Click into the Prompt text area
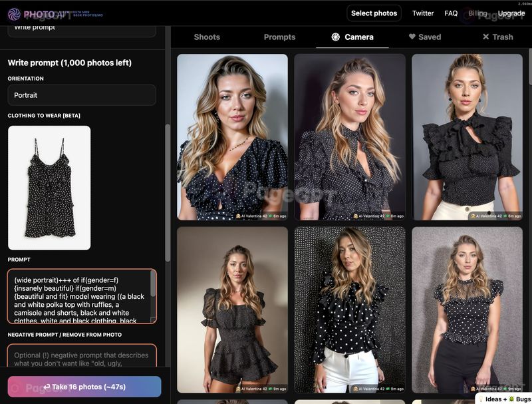Image resolution: width=532 pixels, height=404 pixels. point(82,296)
